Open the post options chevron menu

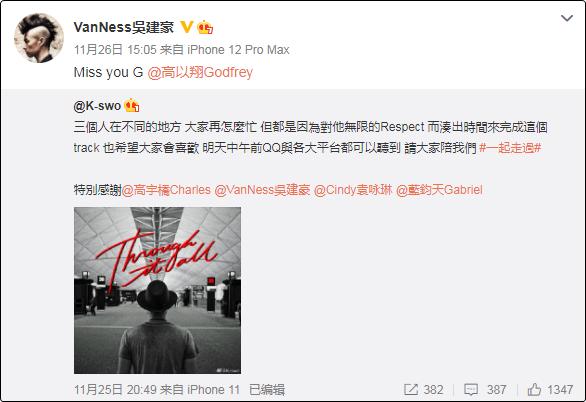pos(567,18)
